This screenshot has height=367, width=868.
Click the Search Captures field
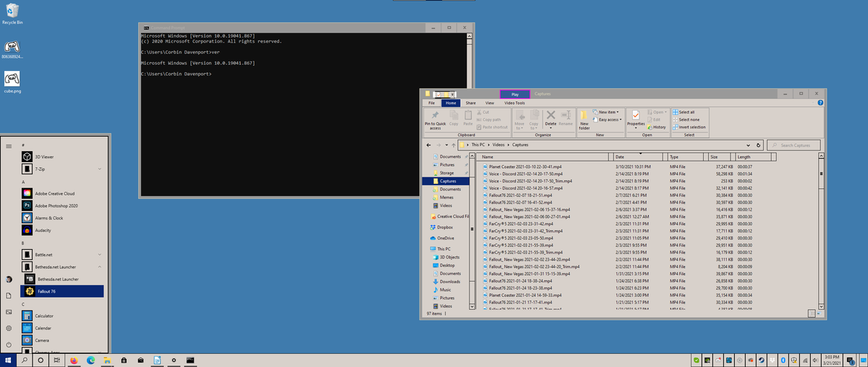click(795, 145)
